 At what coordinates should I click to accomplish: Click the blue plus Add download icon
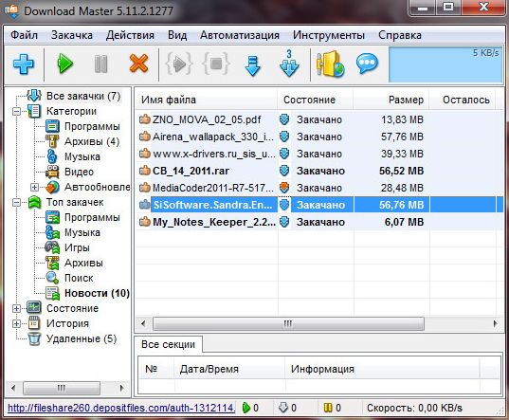click(24, 64)
